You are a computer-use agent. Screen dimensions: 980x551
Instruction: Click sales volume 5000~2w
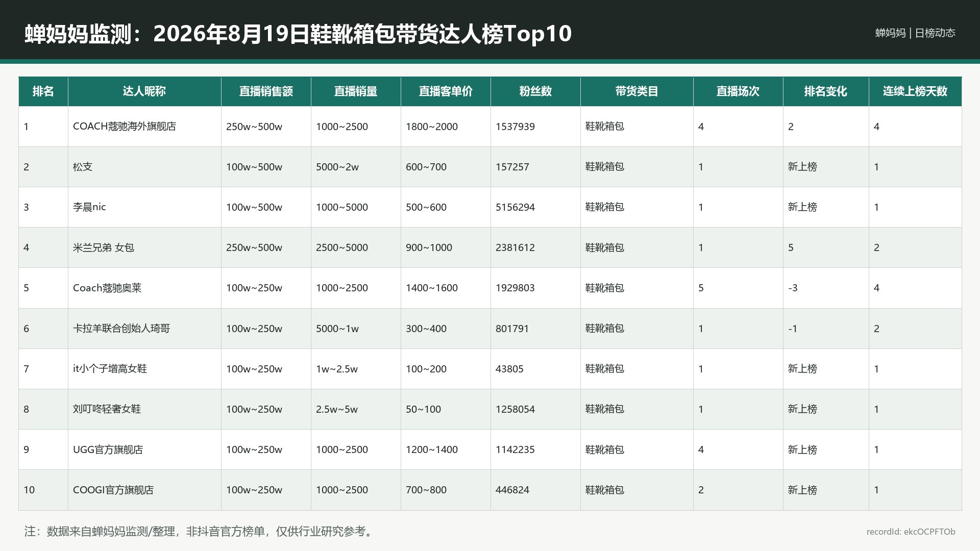337,167
